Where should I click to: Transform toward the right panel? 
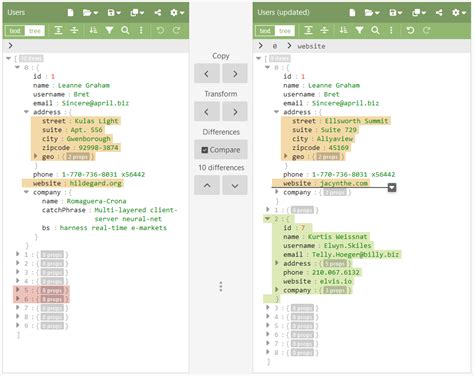[235, 111]
